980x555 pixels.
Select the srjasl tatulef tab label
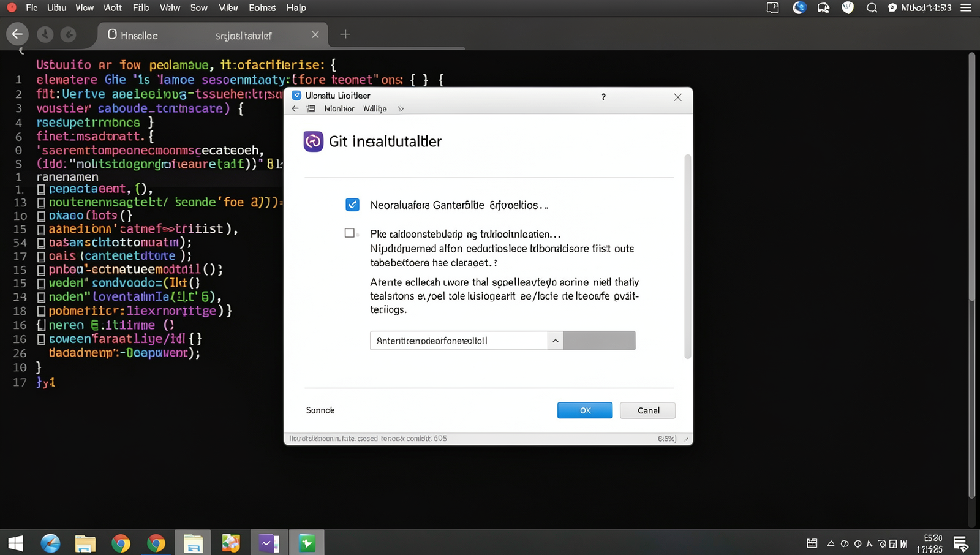(x=243, y=36)
